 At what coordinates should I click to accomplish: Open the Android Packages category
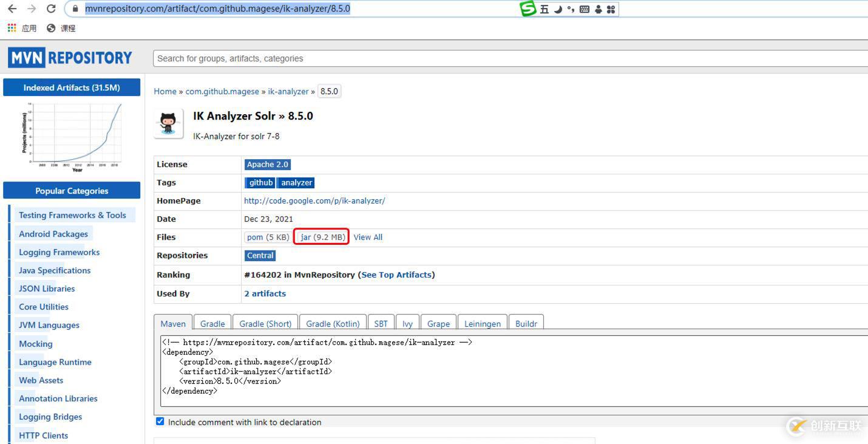tap(53, 234)
